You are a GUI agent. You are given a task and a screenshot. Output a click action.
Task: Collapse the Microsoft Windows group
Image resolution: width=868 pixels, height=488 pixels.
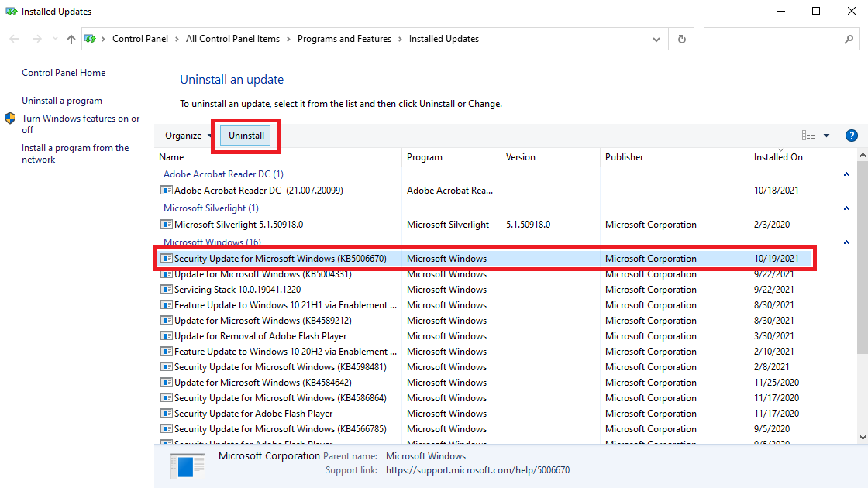click(x=846, y=242)
